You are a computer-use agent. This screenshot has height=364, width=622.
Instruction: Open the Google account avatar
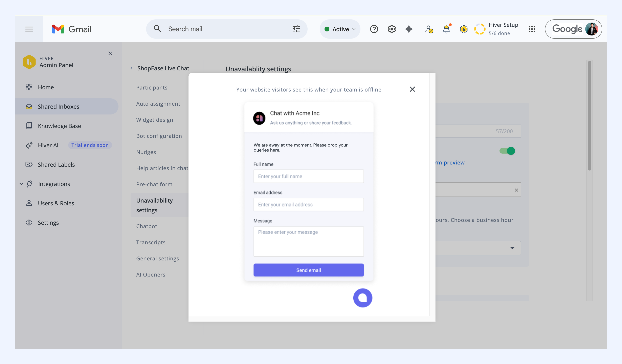point(591,29)
